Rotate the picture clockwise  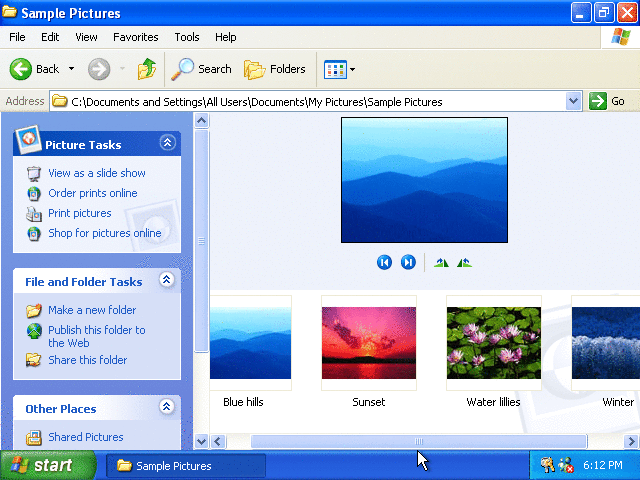[x=441, y=262]
